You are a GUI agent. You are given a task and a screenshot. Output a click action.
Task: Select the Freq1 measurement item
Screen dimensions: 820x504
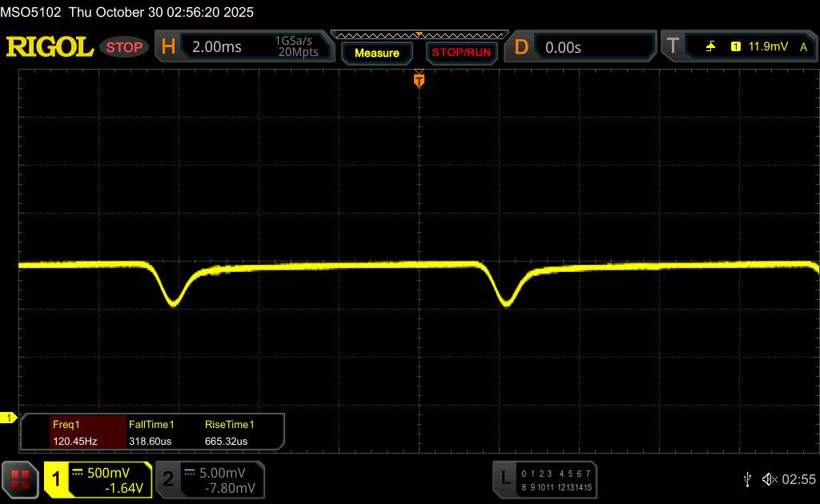74,432
